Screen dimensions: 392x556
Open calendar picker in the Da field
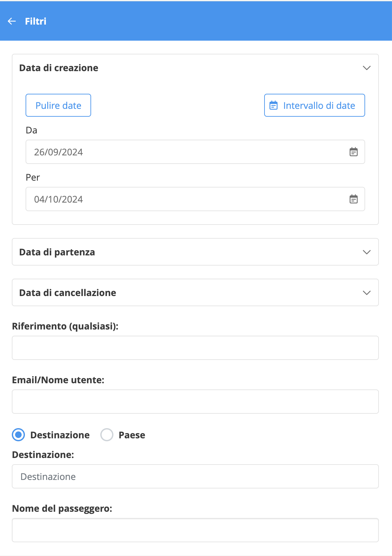tap(353, 152)
